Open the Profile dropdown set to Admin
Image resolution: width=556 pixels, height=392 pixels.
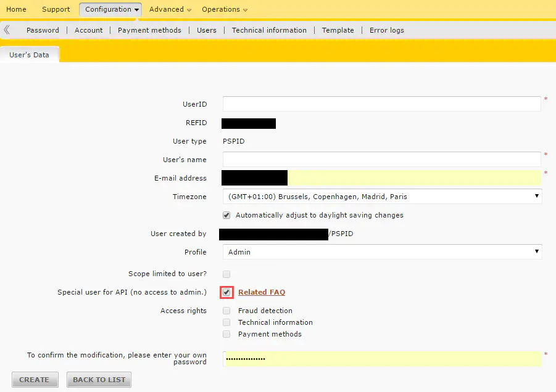(x=381, y=252)
